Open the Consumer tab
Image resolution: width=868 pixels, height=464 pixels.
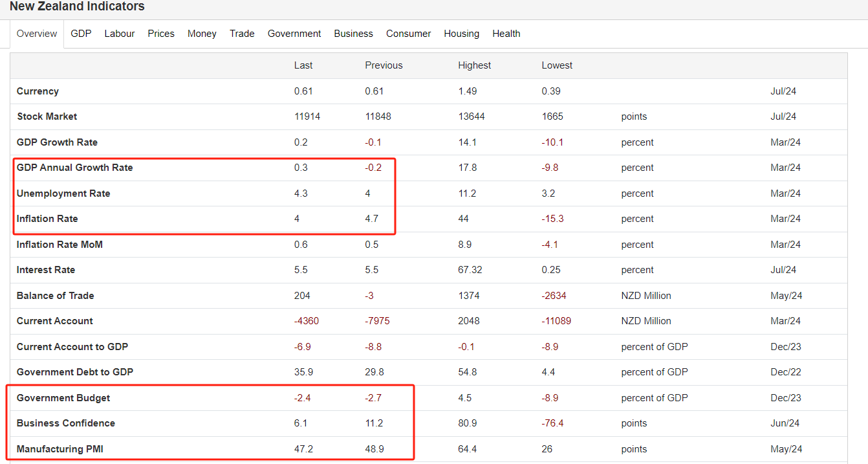pos(408,34)
